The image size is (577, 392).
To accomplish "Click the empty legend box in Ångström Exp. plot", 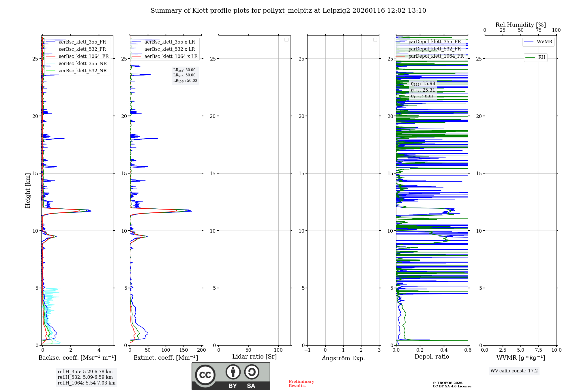I will (375, 40).
